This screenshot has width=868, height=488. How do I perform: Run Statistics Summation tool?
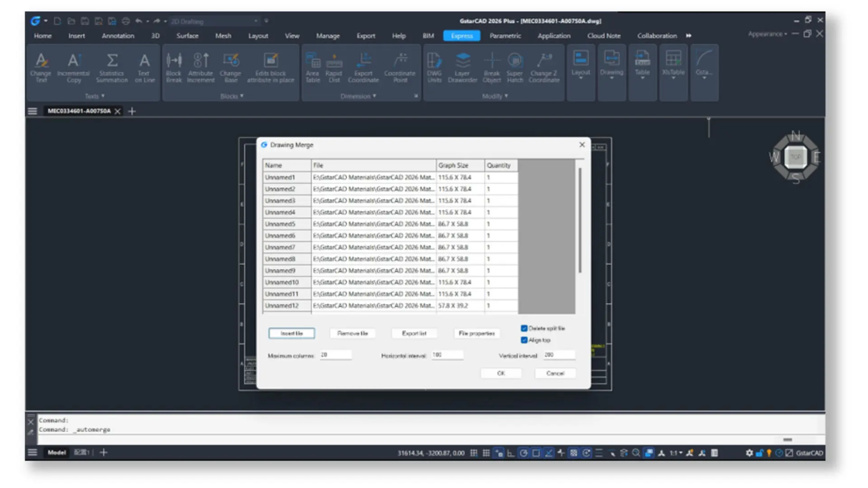click(x=112, y=68)
